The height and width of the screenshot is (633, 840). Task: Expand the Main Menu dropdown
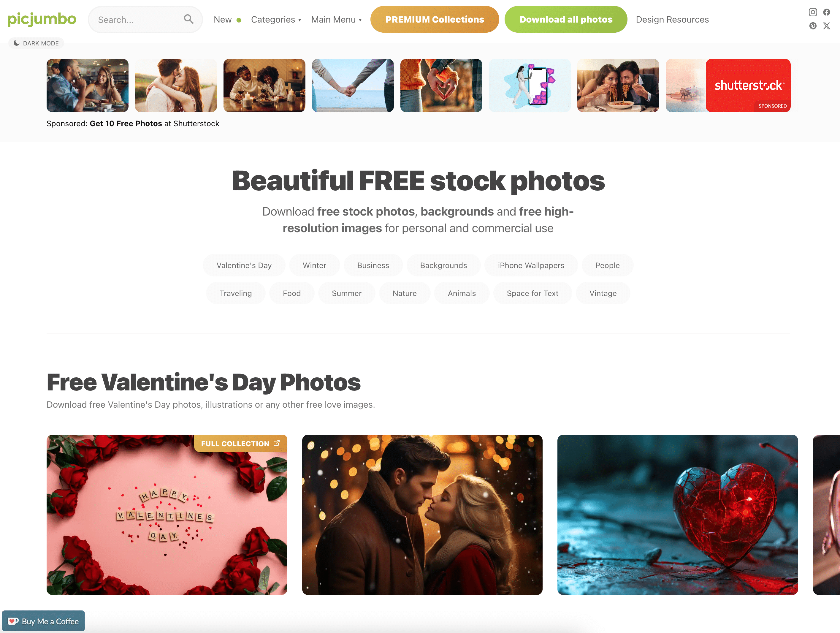(337, 19)
